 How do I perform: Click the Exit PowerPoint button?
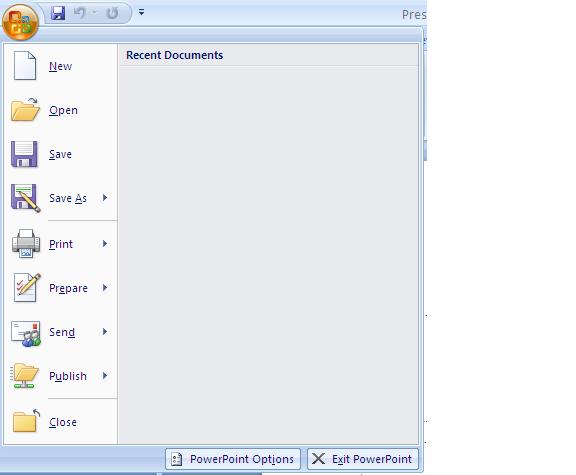(363, 459)
